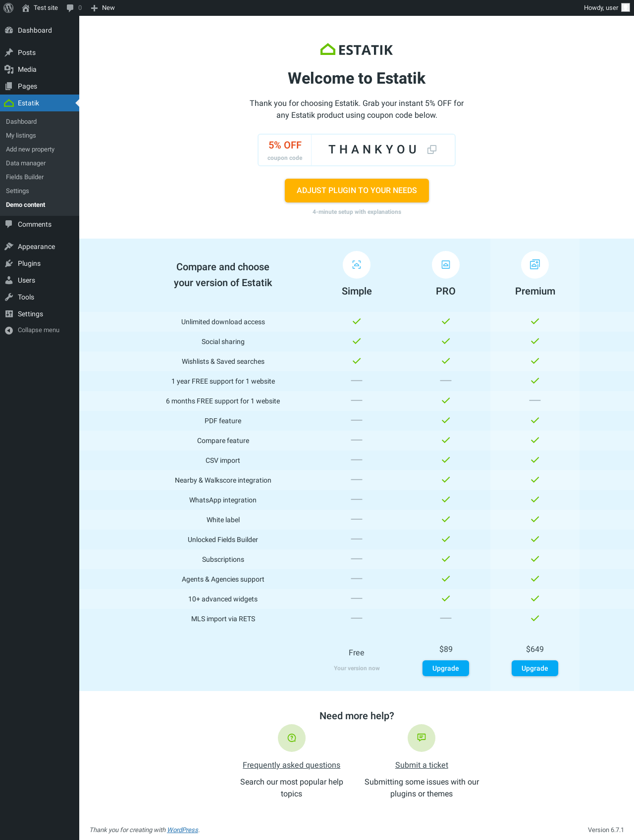Click CSV import feature label
Viewport: 634px width, 840px height.
tap(223, 460)
